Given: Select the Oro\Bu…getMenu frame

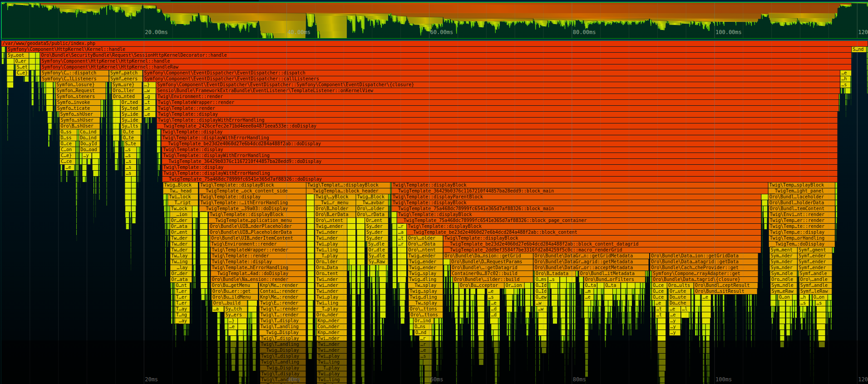Looking at the screenshot, I should (x=234, y=286).
